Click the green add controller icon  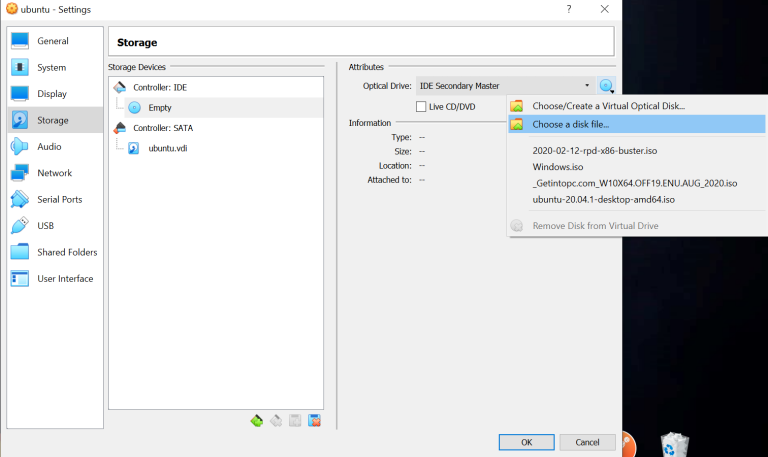click(x=257, y=421)
